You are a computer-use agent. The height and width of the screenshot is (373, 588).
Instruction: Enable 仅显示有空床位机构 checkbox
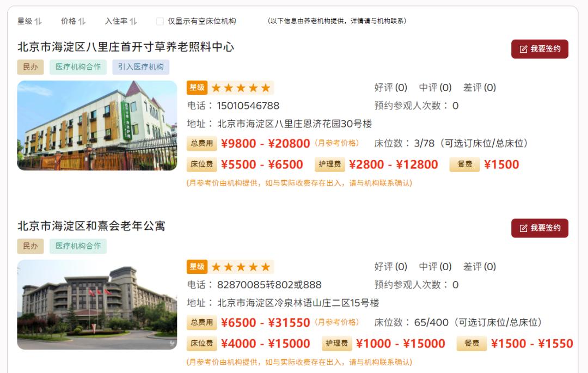160,21
